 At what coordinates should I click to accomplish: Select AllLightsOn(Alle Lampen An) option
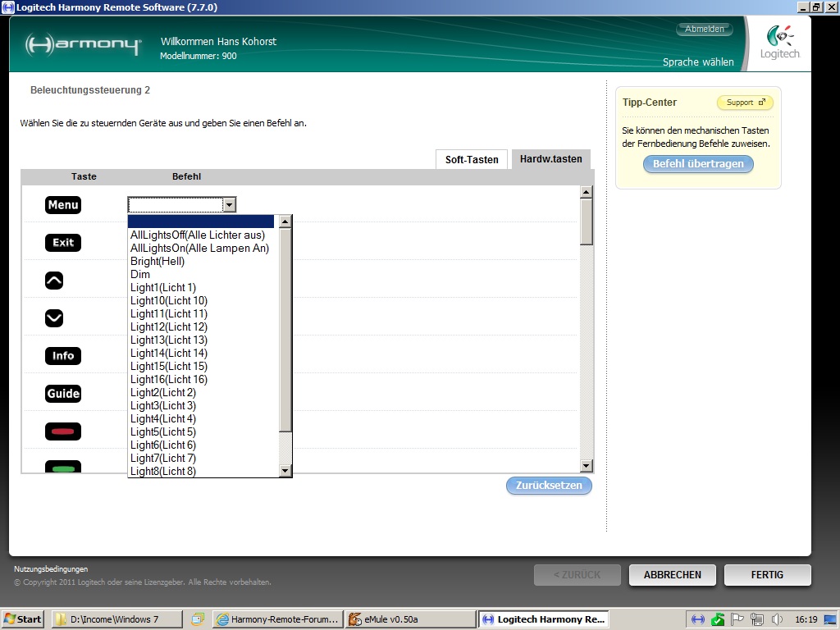coord(200,248)
